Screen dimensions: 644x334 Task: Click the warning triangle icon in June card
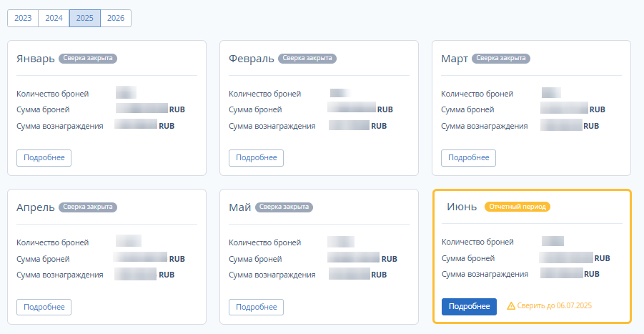[x=511, y=306]
